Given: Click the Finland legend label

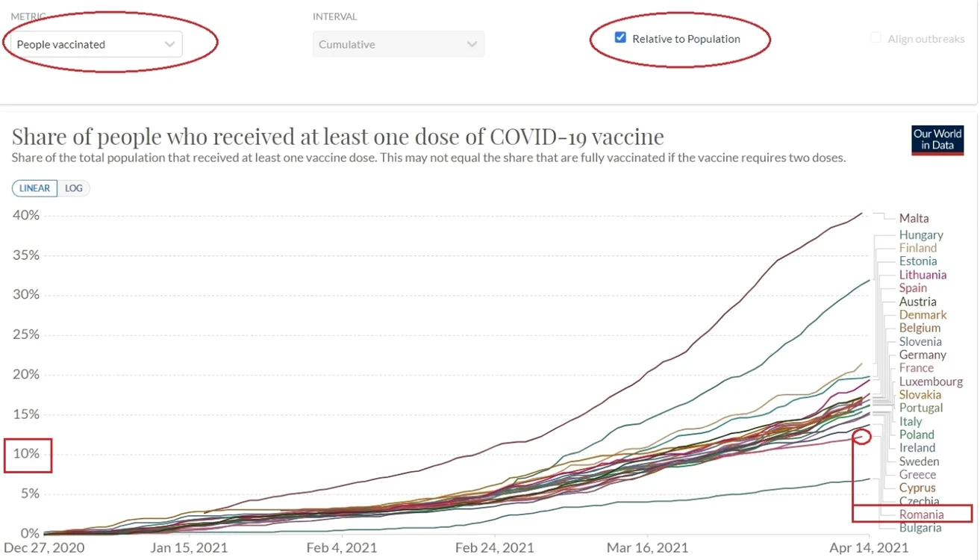Looking at the screenshot, I should [917, 247].
